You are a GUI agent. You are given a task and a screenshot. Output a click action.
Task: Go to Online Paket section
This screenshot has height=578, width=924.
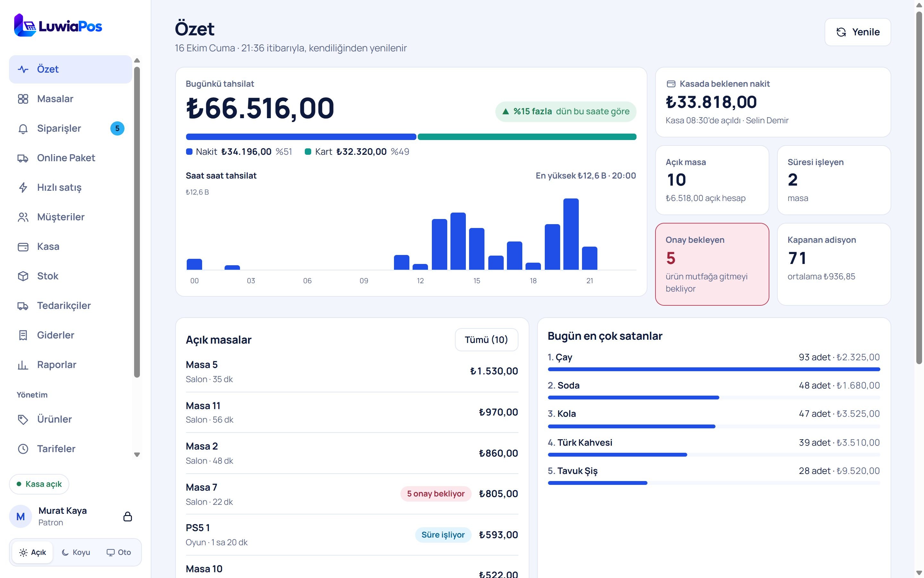coord(71,158)
